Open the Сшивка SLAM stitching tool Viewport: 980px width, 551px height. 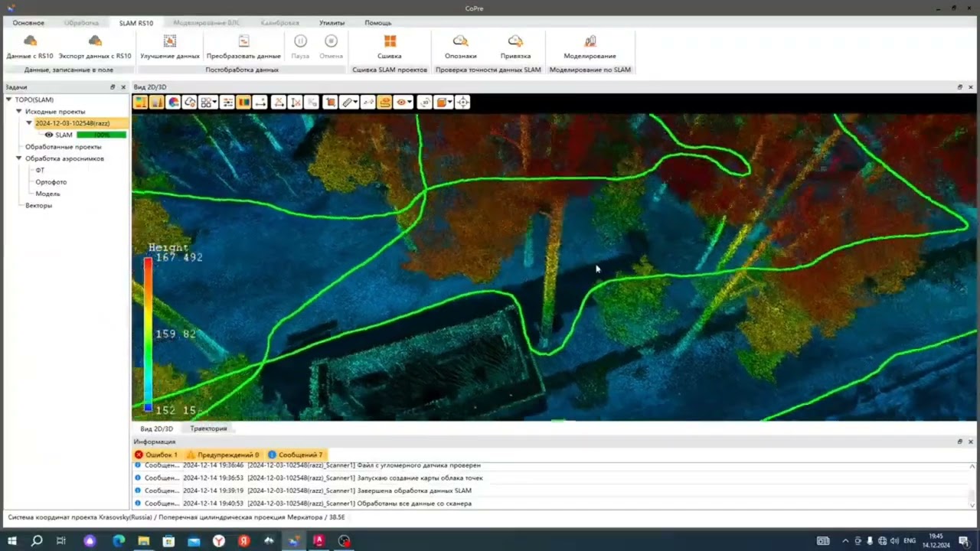(x=390, y=46)
